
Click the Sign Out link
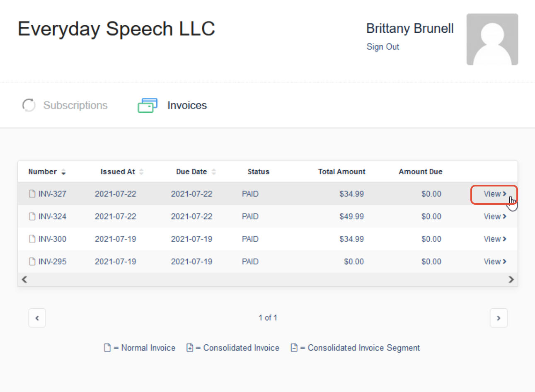coord(383,47)
